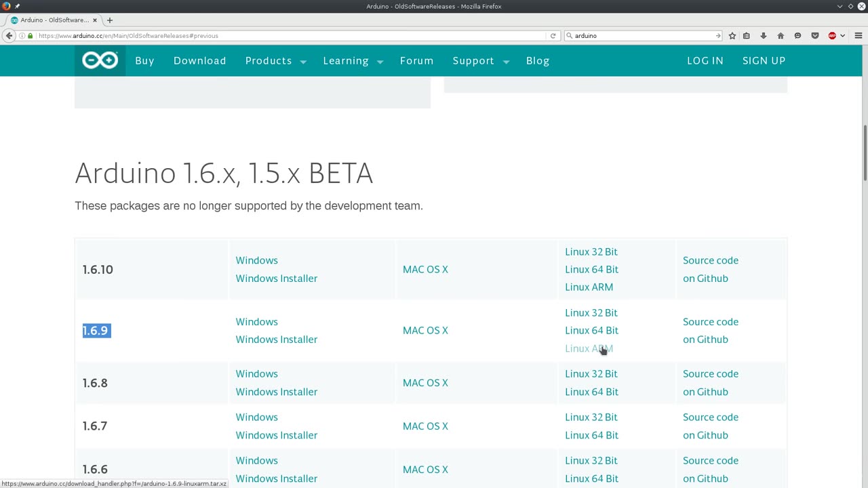868x488 pixels.
Task: Click the search go arrow
Action: click(x=718, y=35)
